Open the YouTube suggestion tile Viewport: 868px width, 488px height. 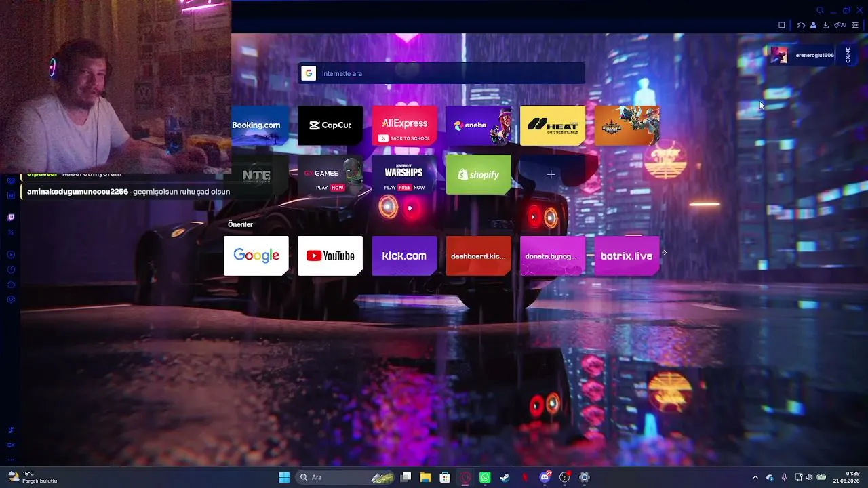tap(330, 256)
